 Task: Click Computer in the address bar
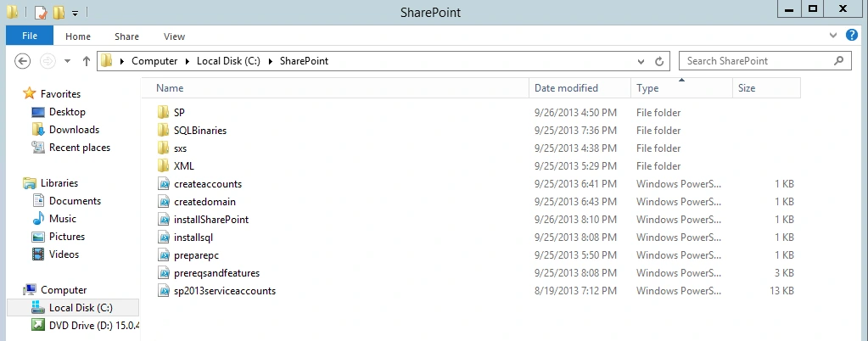[154, 61]
